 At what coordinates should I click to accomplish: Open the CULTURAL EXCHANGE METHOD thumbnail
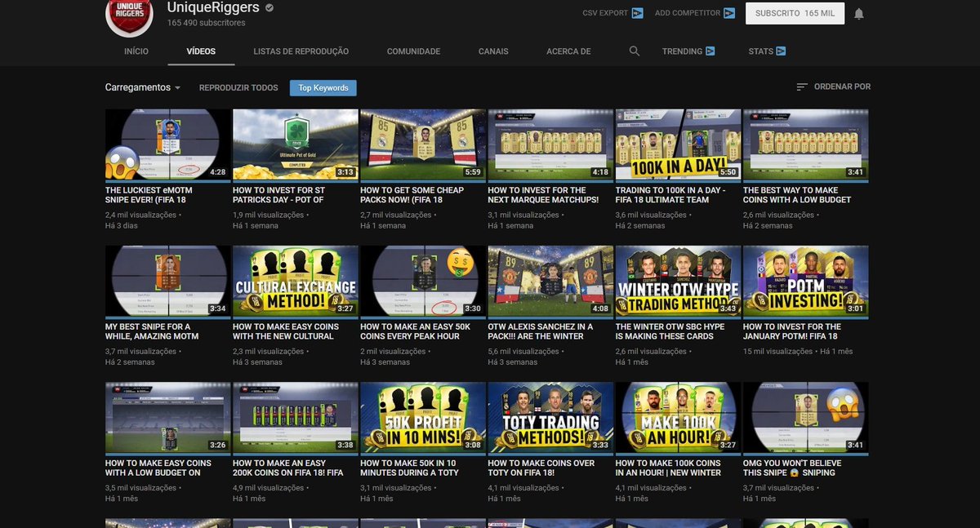click(x=296, y=281)
